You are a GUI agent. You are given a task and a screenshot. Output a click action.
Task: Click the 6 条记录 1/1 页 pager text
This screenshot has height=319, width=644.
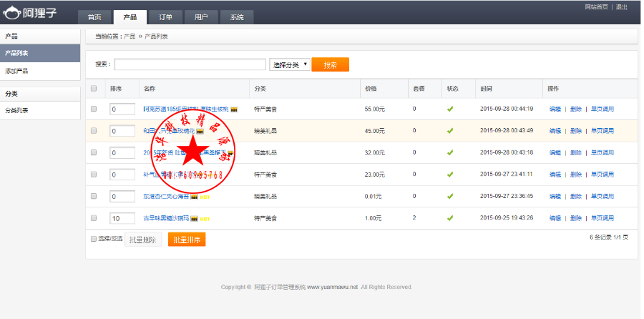609,237
